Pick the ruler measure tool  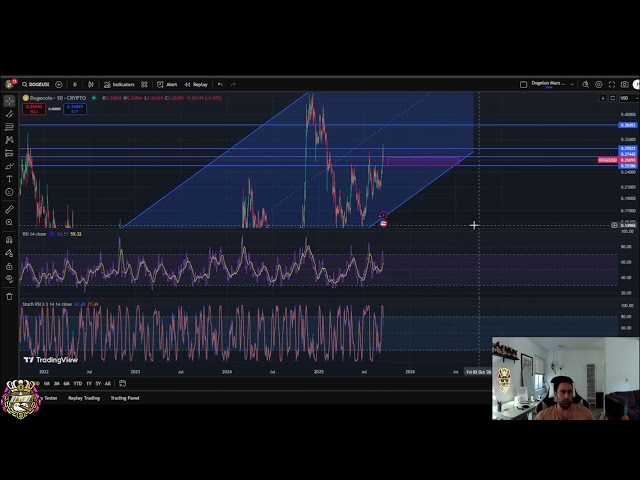(9, 209)
